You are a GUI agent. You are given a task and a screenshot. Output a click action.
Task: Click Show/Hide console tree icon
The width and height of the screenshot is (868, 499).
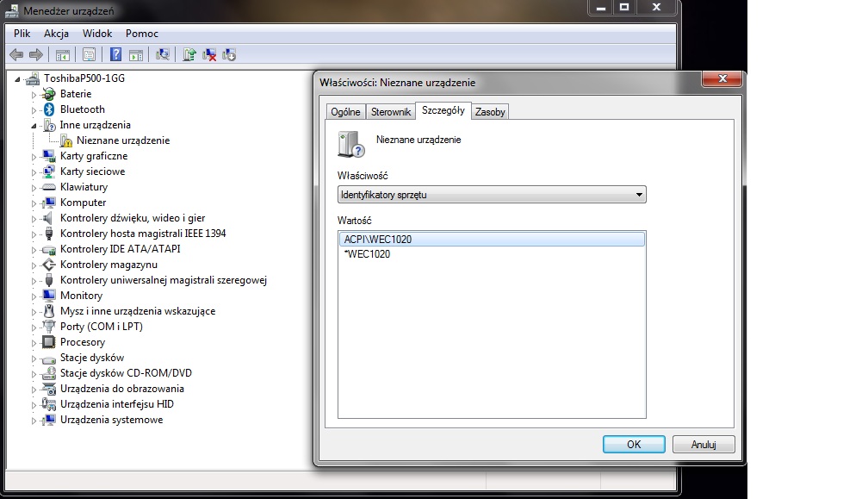pyautogui.click(x=62, y=54)
